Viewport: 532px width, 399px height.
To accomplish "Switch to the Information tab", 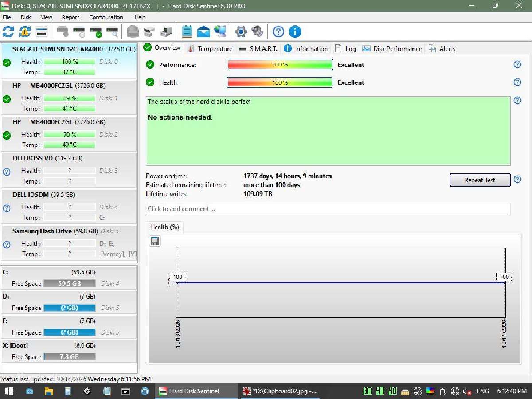I will [x=306, y=49].
